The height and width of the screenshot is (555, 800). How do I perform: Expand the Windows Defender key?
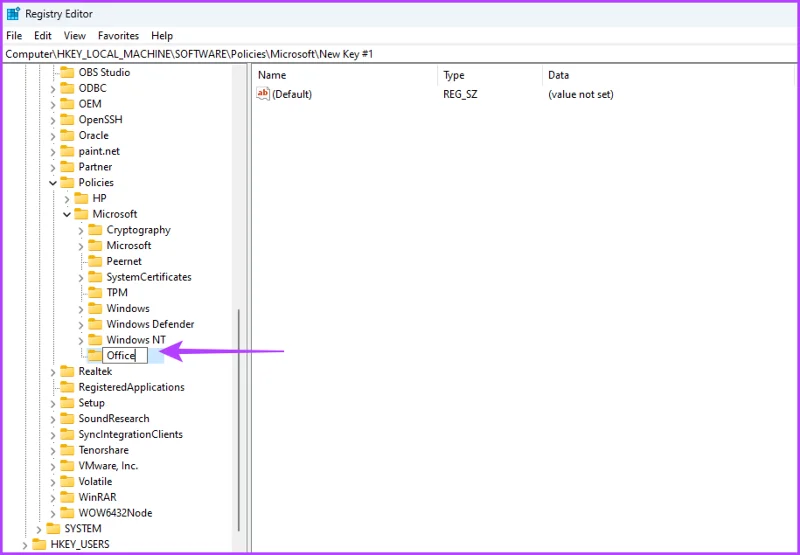(x=81, y=324)
